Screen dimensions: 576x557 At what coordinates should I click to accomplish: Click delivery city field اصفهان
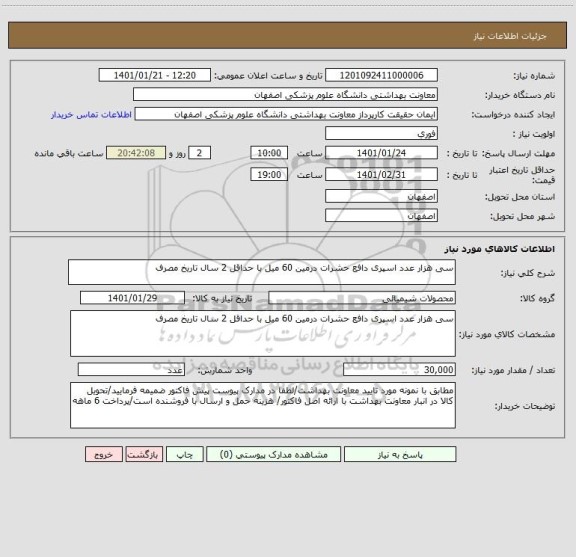(381, 215)
